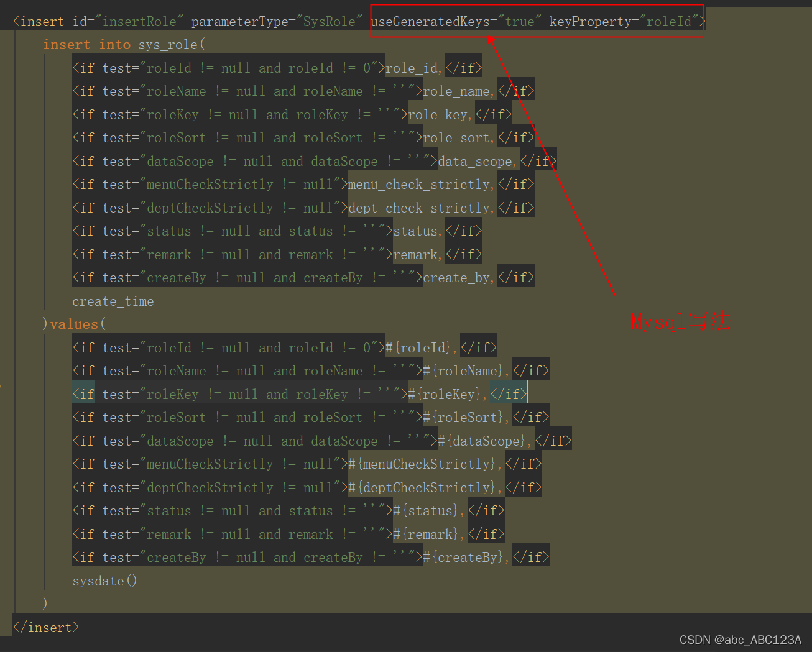Click the parameterType "SysRole" value

[330, 22]
